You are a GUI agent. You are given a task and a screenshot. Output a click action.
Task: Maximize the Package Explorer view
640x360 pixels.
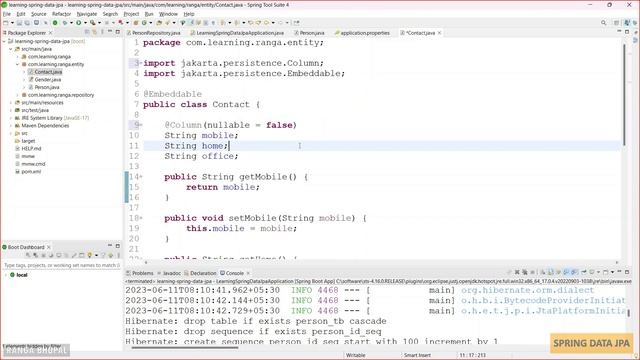click(118, 32)
